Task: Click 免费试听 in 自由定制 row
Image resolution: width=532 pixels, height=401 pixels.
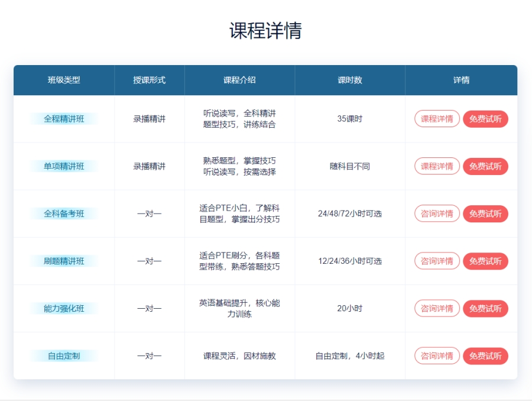Action: coord(485,355)
